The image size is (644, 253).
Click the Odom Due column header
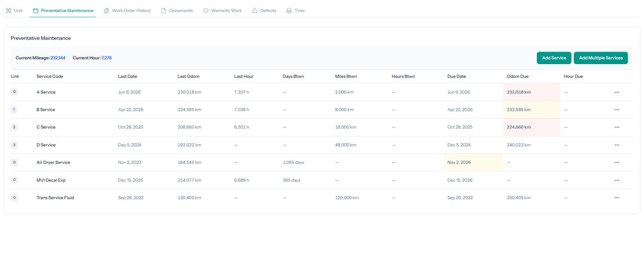(518, 77)
